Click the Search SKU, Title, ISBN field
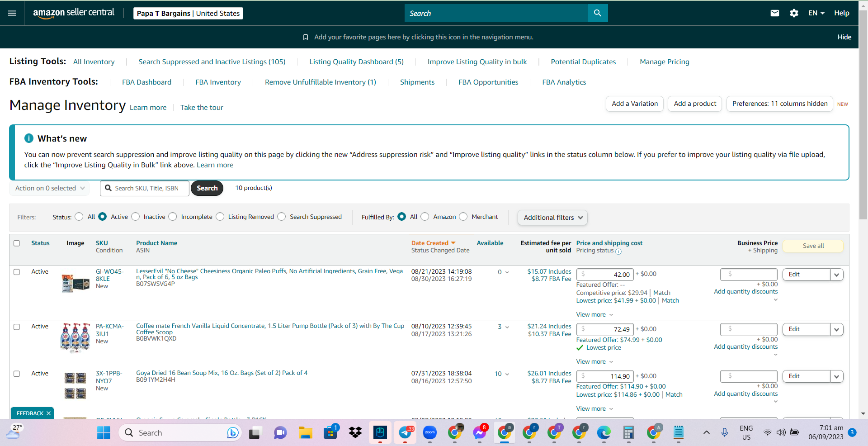 coord(145,188)
